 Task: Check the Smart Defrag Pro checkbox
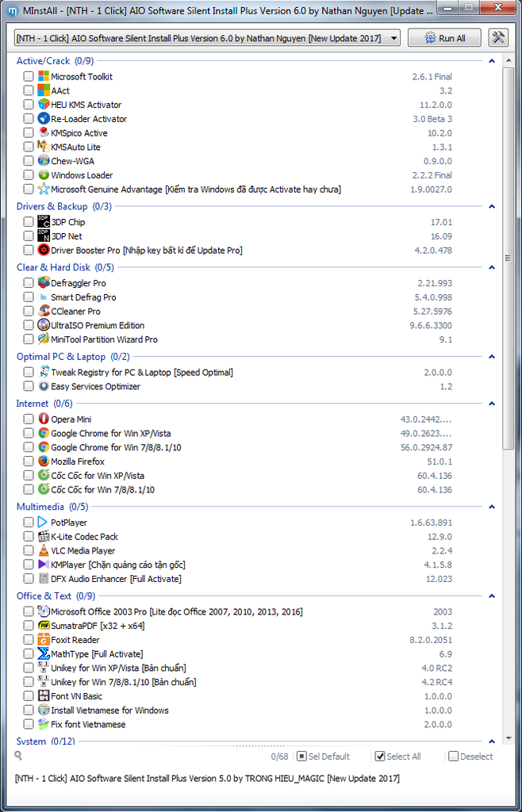29,297
